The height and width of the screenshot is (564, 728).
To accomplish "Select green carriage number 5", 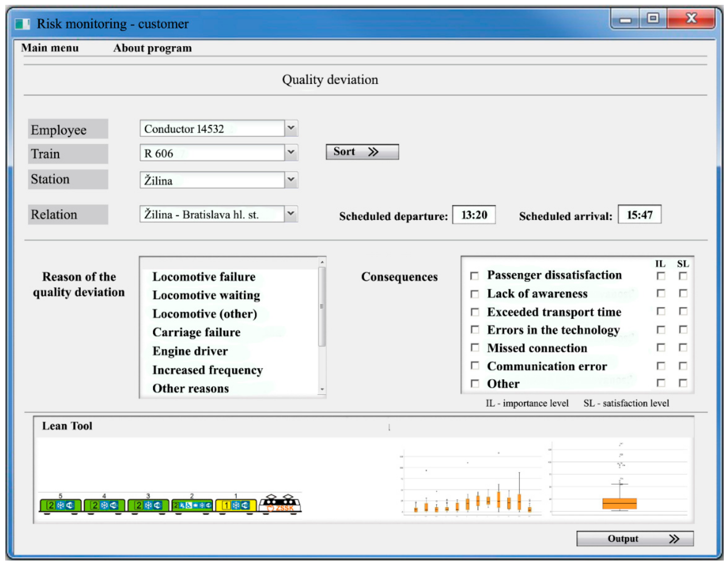I will [60, 505].
